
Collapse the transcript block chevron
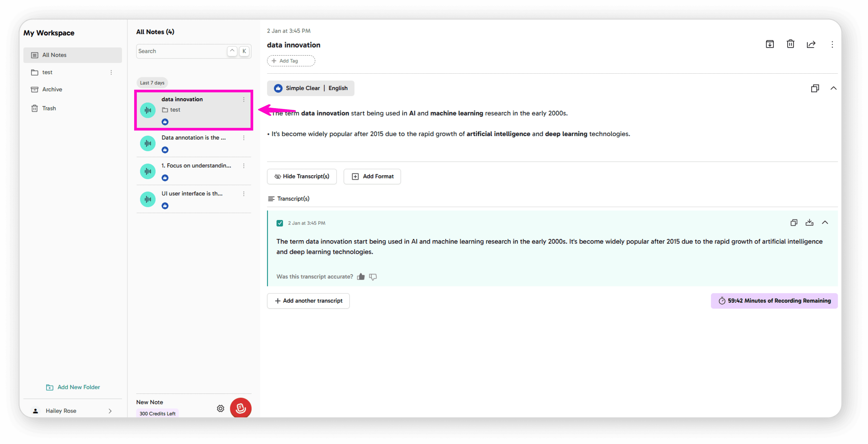(x=824, y=223)
